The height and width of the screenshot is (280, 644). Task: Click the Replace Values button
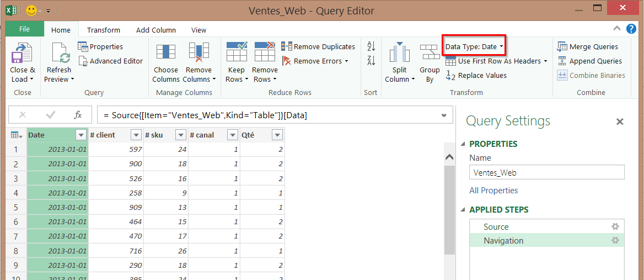click(x=476, y=76)
